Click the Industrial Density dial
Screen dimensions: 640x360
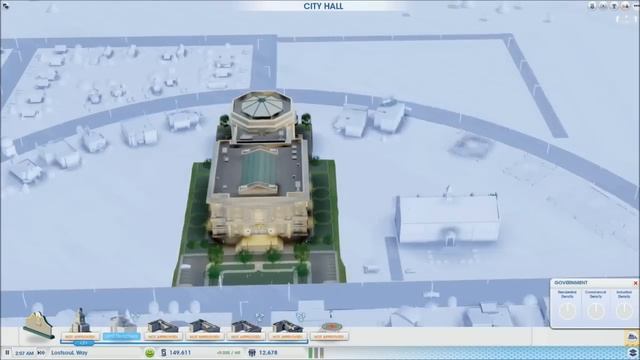624,311
